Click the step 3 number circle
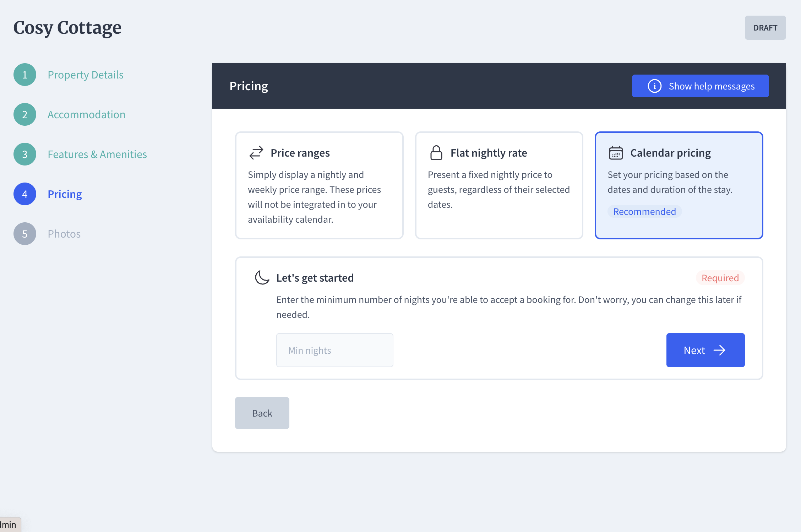This screenshot has height=532, width=801. (25, 154)
